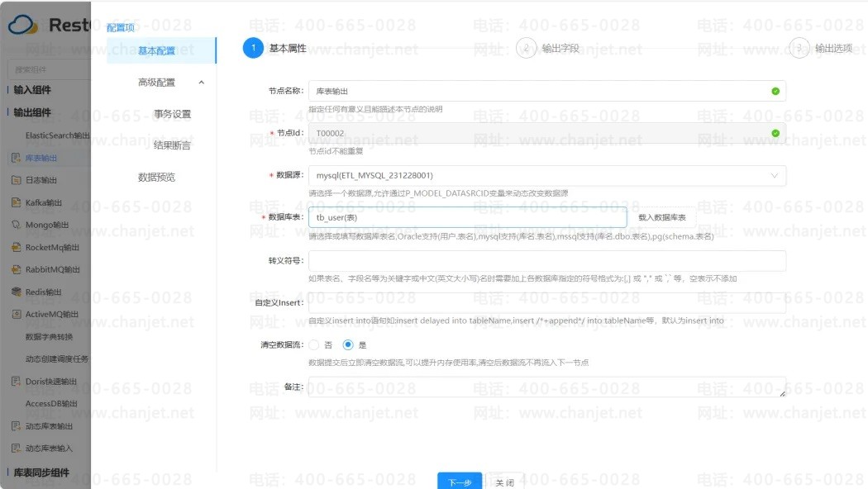Select AccessDB输出 in sidebar
Screen dimensions: 868x489
pos(51,403)
